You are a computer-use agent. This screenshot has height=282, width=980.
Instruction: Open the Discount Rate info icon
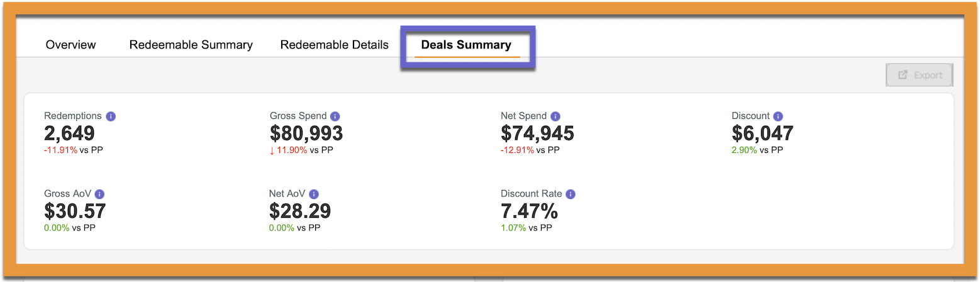(570, 195)
